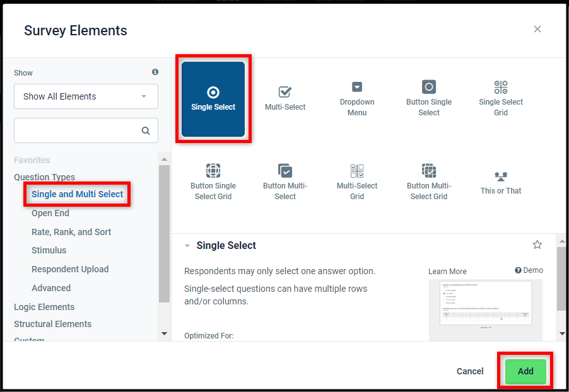Open the Open End question types
The height and width of the screenshot is (392, 569).
click(x=50, y=213)
